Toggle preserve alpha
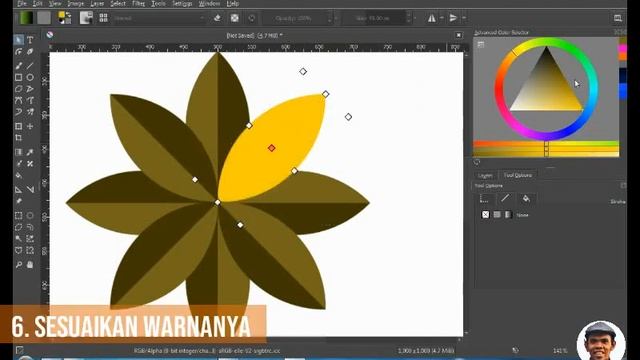Viewport: 640px width, 360px height. point(235,18)
